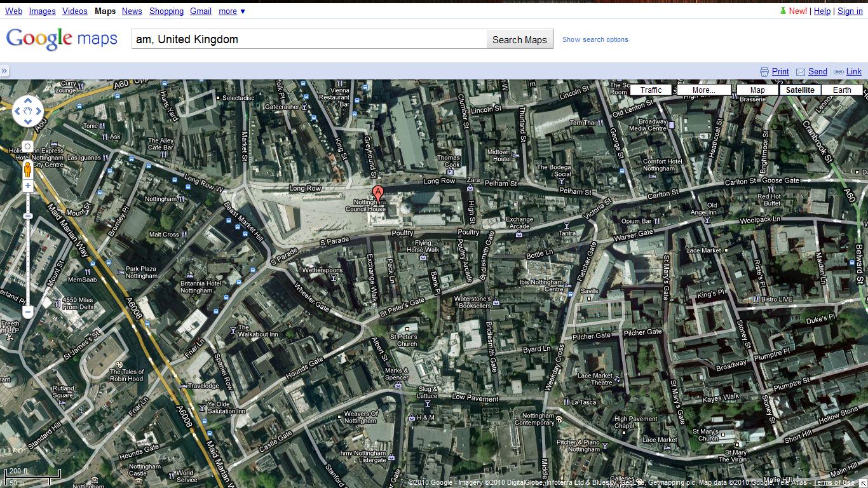Expand the left side panel arrow

click(x=4, y=71)
